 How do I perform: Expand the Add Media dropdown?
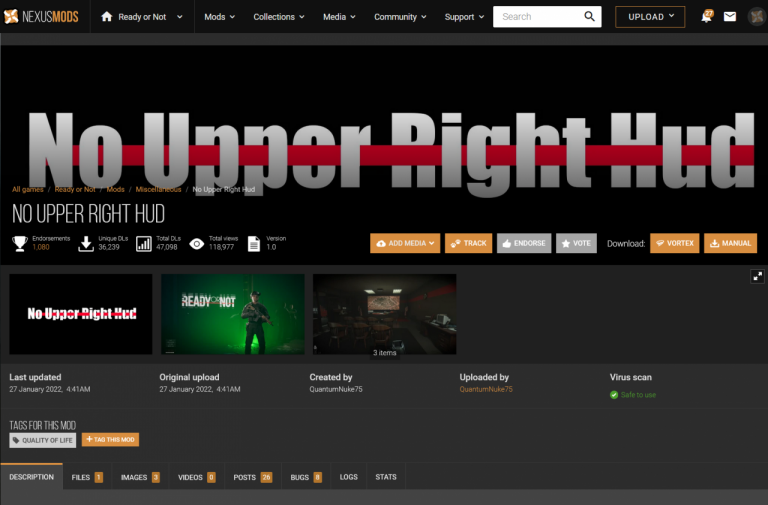pos(405,243)
